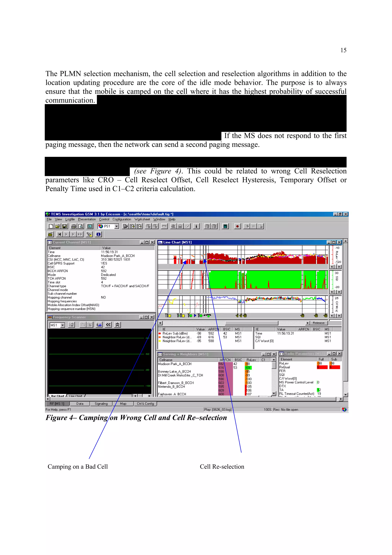Click the hang-up call toolbar icon
Image resolution: width=392 pixels, height=555 pixels.
164,226
